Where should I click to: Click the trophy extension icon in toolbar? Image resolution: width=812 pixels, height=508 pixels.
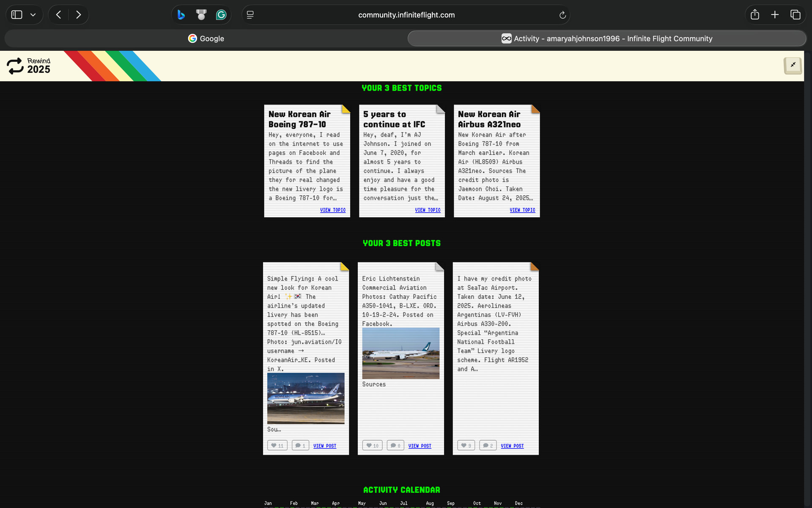(x=201, y=15)
